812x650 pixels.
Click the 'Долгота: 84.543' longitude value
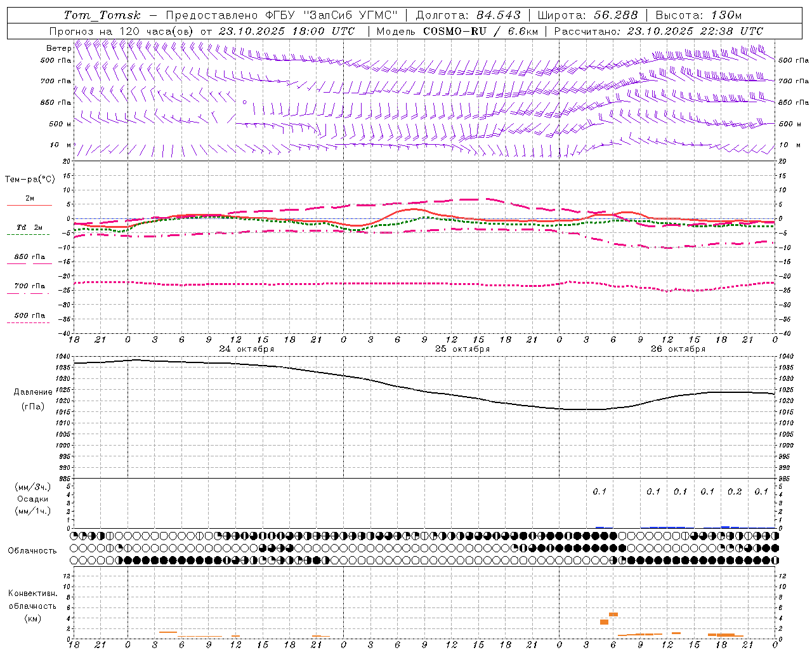click(468, 15)
